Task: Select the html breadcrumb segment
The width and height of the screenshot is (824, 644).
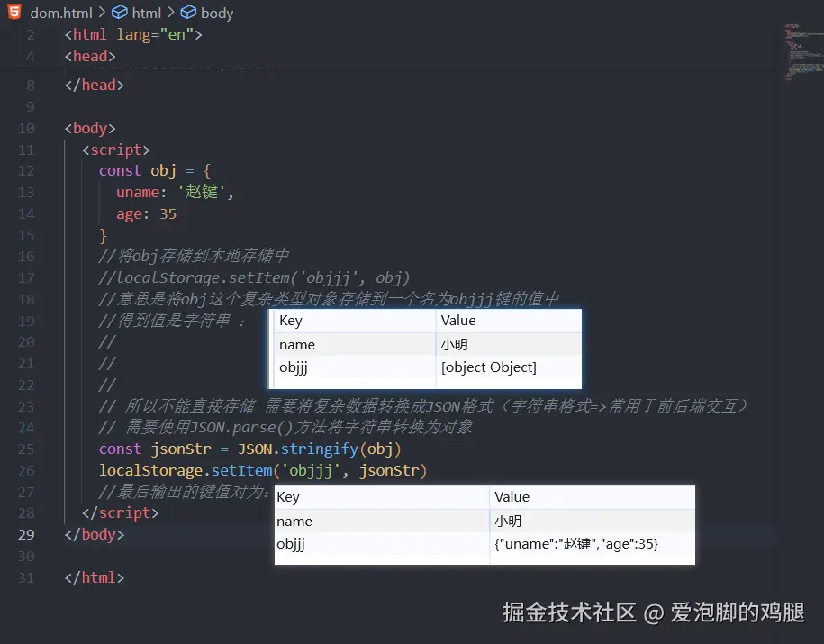Action: 146,13
